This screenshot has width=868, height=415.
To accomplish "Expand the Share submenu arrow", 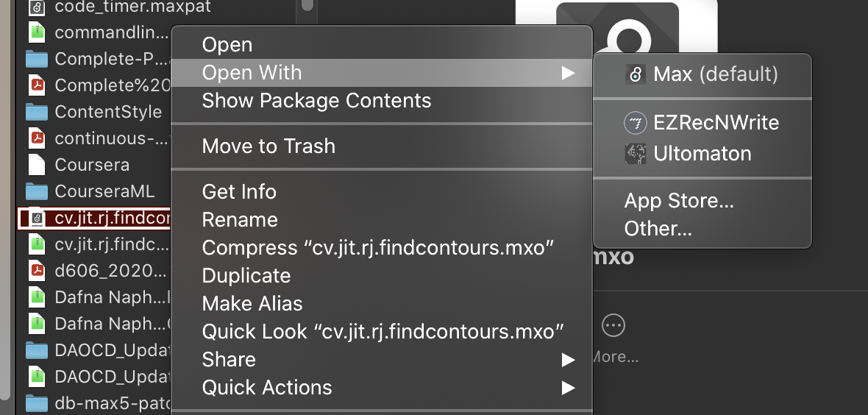I will (x=568, y=360).
